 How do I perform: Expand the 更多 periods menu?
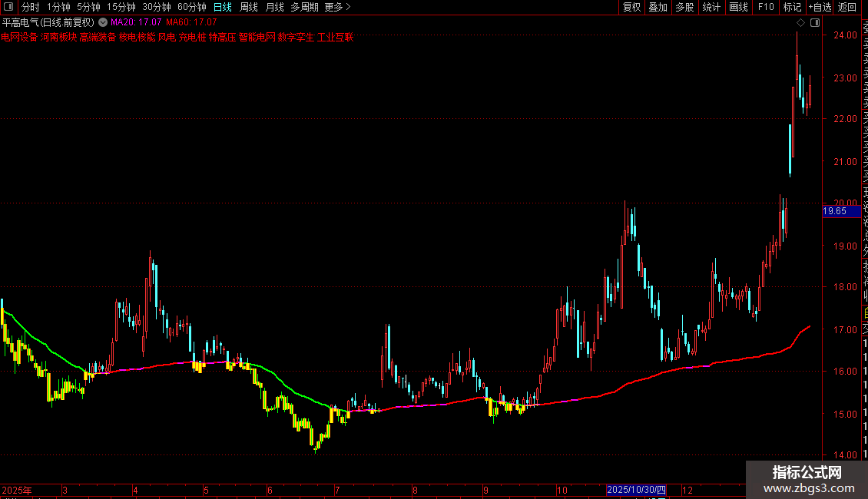tap(337, 7)
